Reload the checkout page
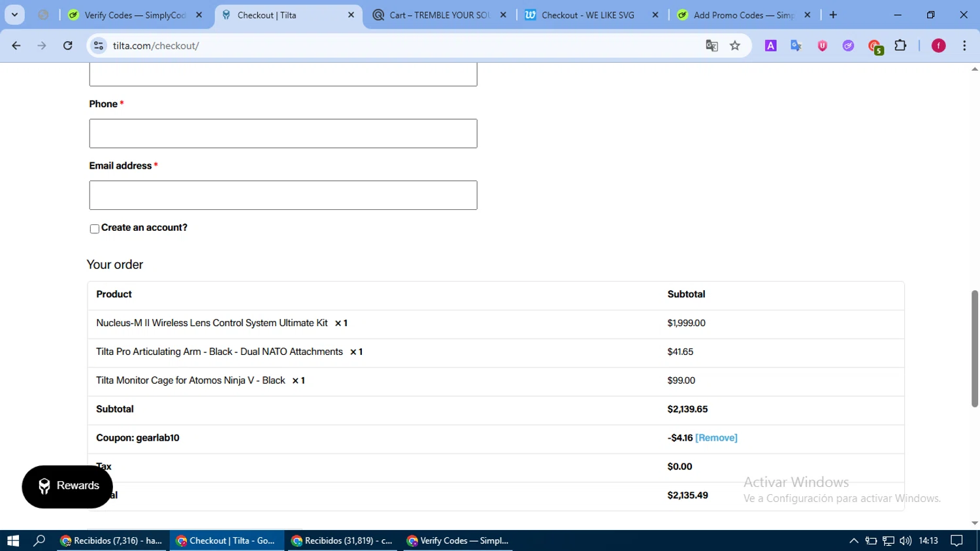Viewport: 980px width, 551px height. (x=68, y=45)
